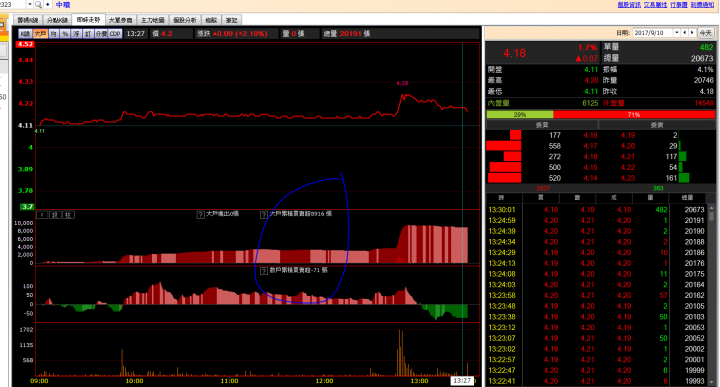Screen dimensions: 720x387
Task: Click scroll down arrow of tick list
Action: [x=711, y=381]
